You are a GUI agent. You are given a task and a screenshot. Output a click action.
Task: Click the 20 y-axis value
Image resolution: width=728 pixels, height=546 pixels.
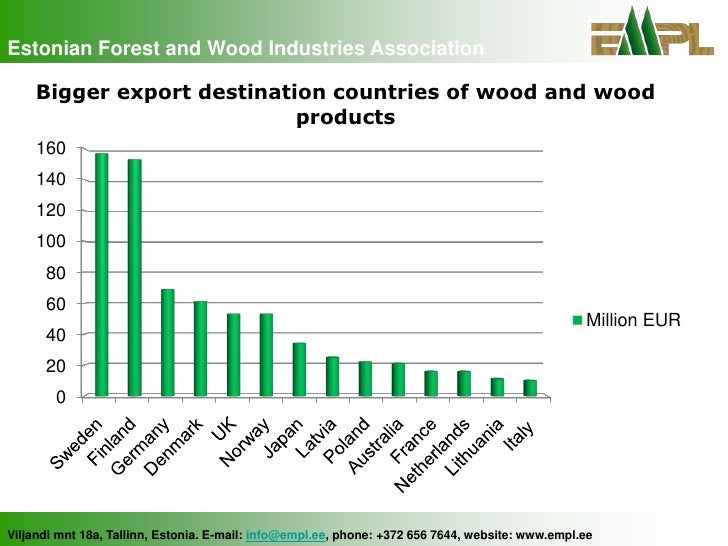(x=56, y=366)
